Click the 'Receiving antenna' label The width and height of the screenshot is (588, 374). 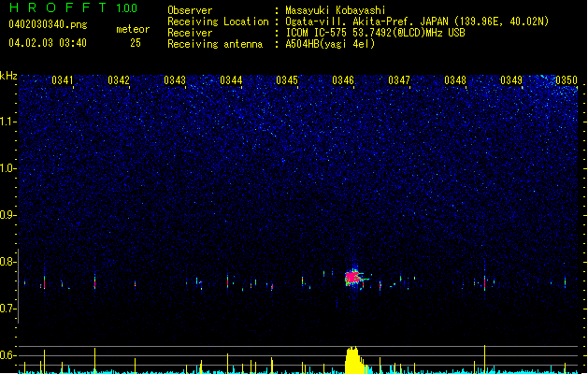coord(215,44)
